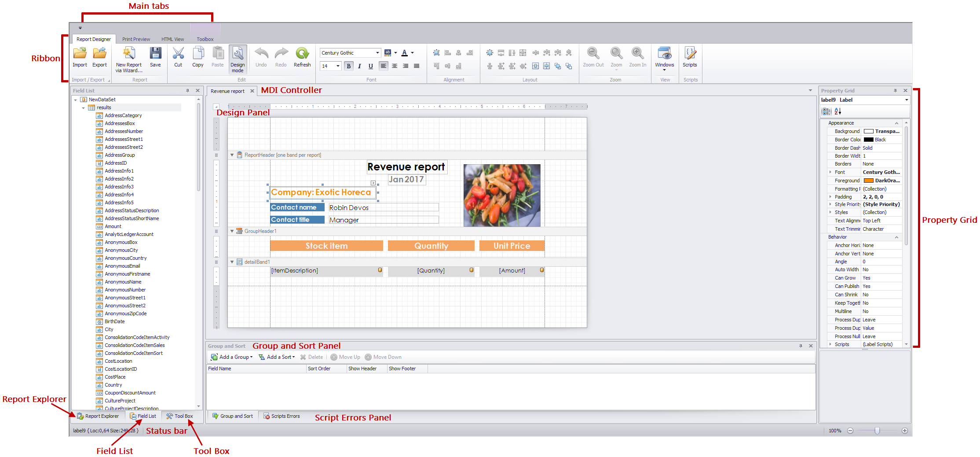Collapse the ReportHeader band
Viewport: 980px width, 457px height.
(x=232, y=155)
